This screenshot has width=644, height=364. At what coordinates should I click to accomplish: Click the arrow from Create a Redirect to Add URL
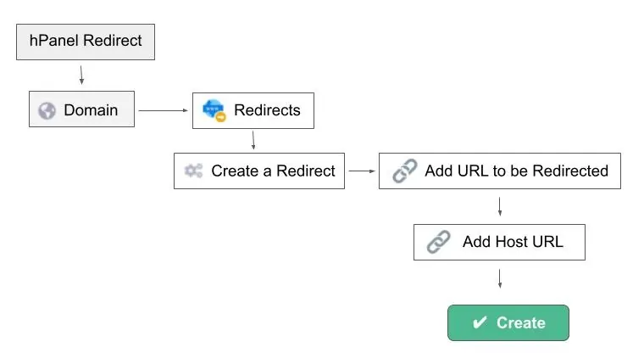tap(362, 171)
